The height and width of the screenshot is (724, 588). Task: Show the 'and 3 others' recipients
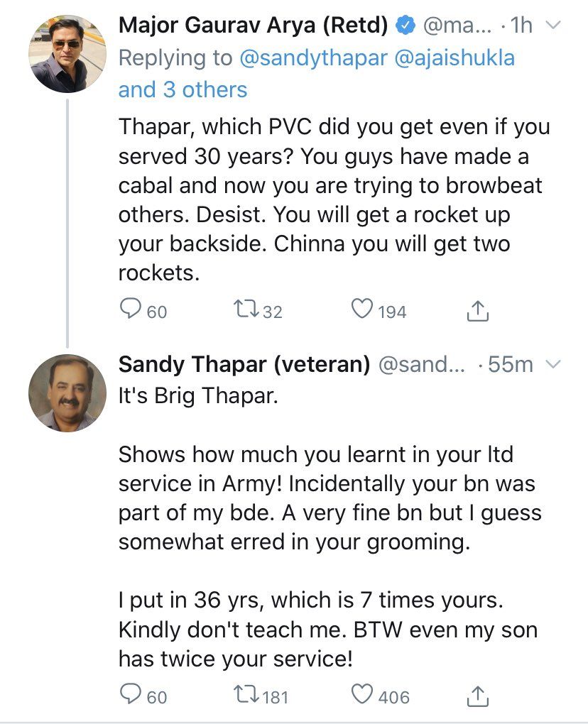pos(183,89)
